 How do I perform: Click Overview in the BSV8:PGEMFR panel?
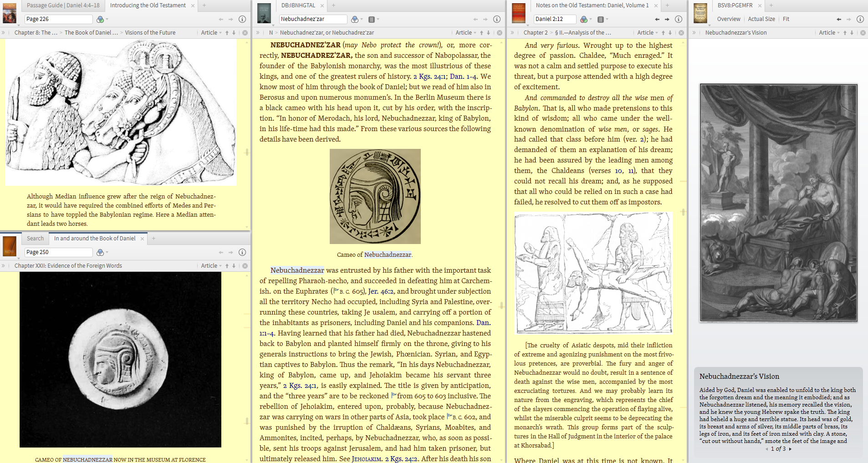(x=729, y=19)
